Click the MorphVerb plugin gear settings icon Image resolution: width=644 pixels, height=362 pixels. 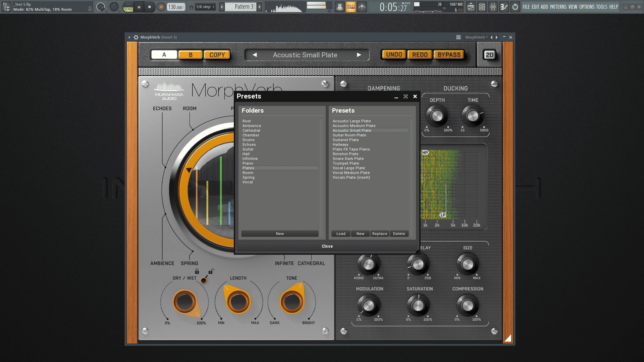136,37
